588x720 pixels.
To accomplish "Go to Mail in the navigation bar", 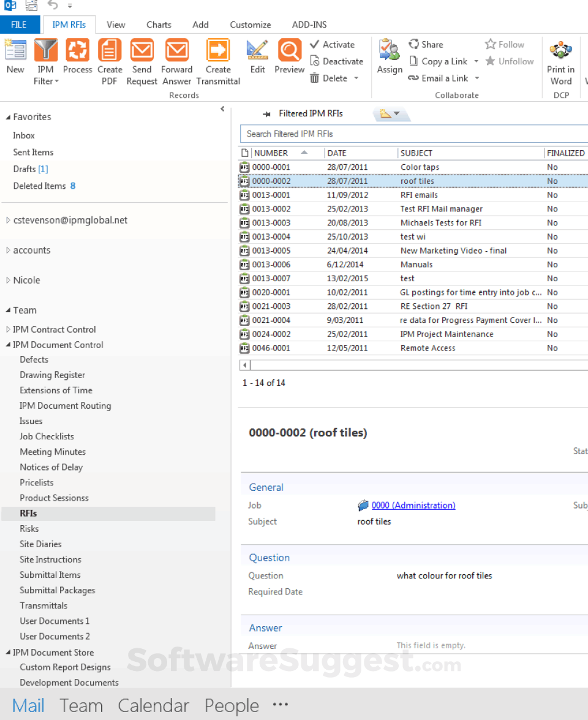I will pyautogui.click(x=28, y=705).
